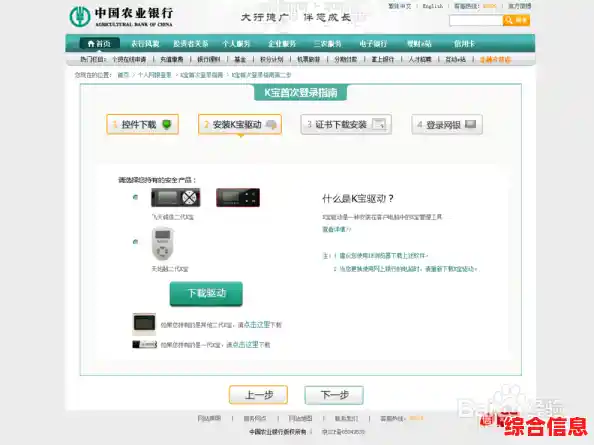594x445 pixels.
Task: Click the certificate icon in step 3
Action: pyautogui.click(x=378, y=124)
